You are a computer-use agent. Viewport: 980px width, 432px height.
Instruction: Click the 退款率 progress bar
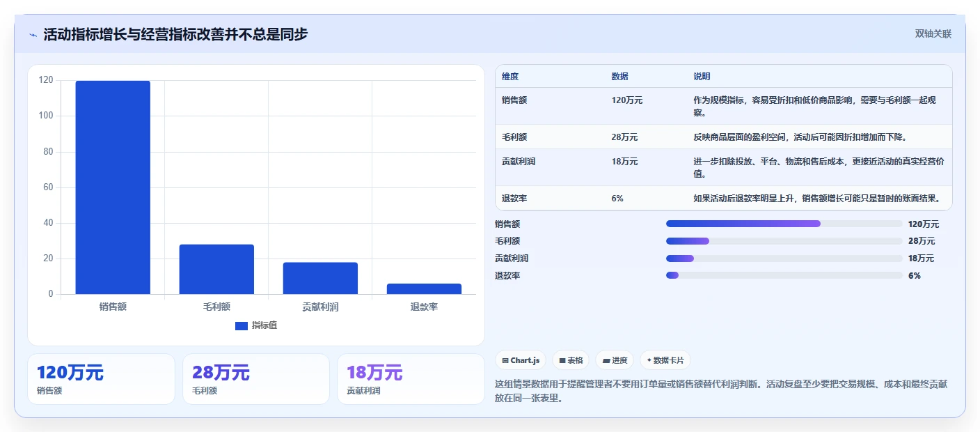point(784,276)
